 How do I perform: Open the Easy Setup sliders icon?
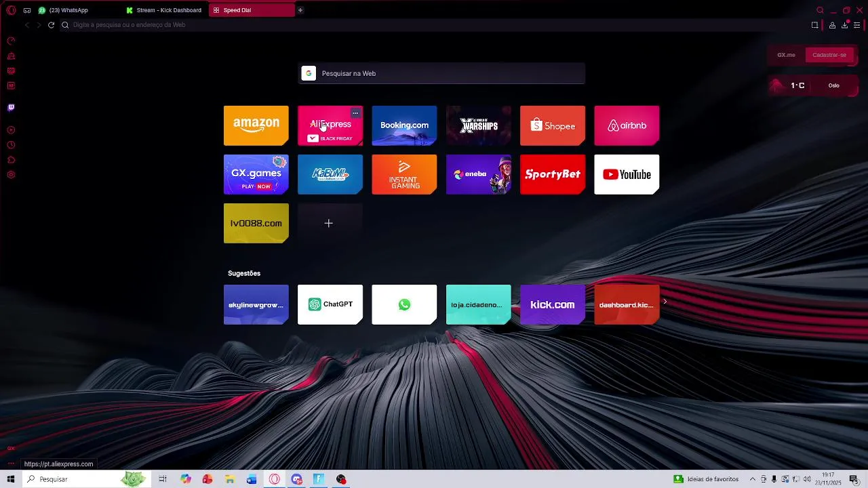[x=856, y=25]
